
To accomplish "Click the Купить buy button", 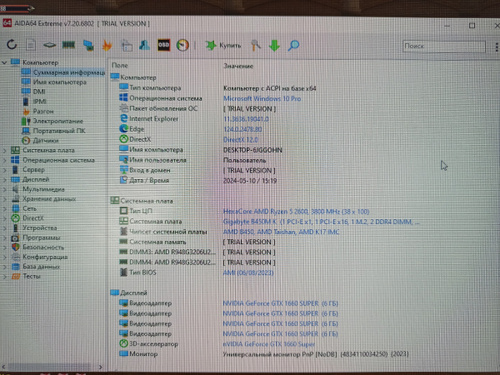I will click(x=223, y=45).
